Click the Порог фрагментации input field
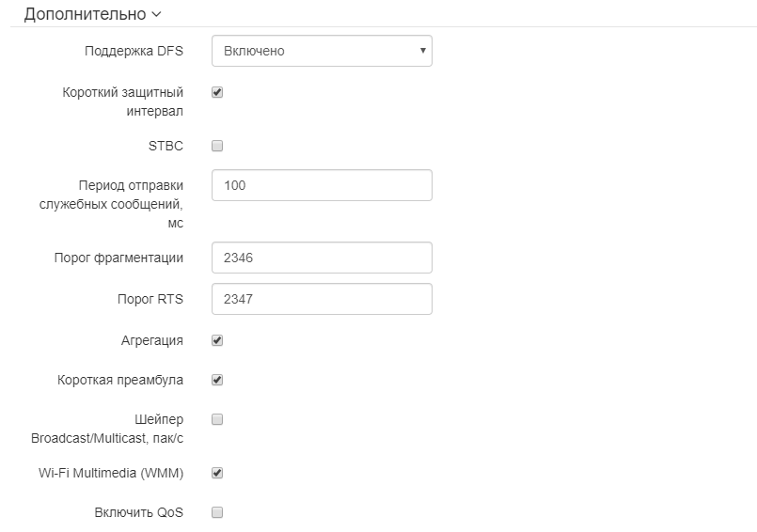 [322, 258]
